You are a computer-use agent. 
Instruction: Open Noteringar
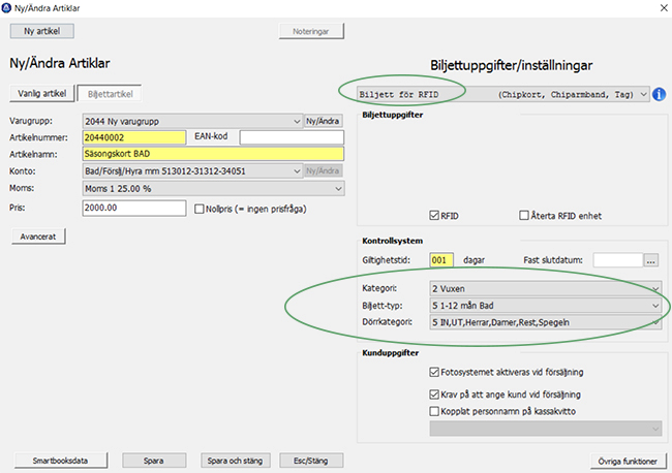[311, 31]
